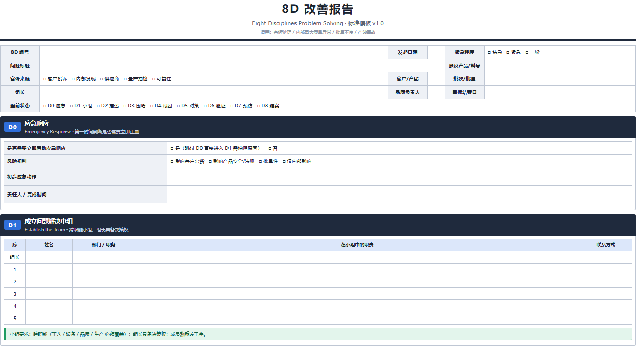The height and width of the screenshot is (346, 644).
Task: Click the 在小组中的职责 cell in team row 3
Action: point(357,294)
